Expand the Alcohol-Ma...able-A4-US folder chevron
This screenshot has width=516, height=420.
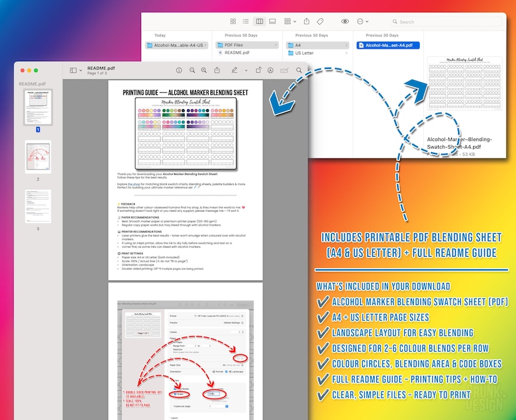205,45
